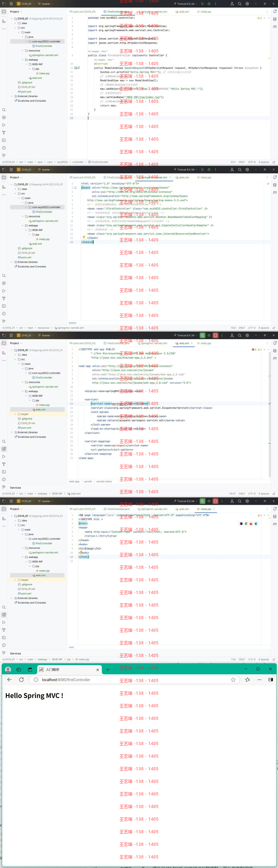Viewport: 278px width, 868px height.
Task: Open Git tool in springmvc-servlet.xml window
Action: (4, 321)
